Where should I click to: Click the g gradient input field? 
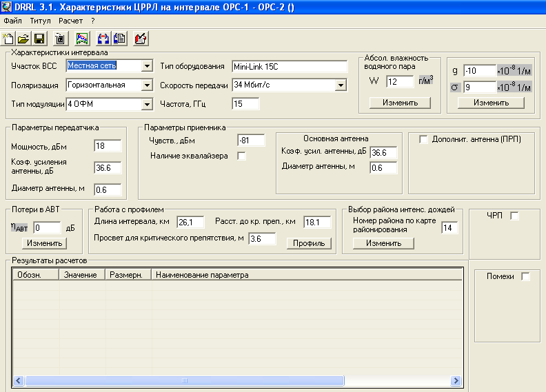pos(480,71)
